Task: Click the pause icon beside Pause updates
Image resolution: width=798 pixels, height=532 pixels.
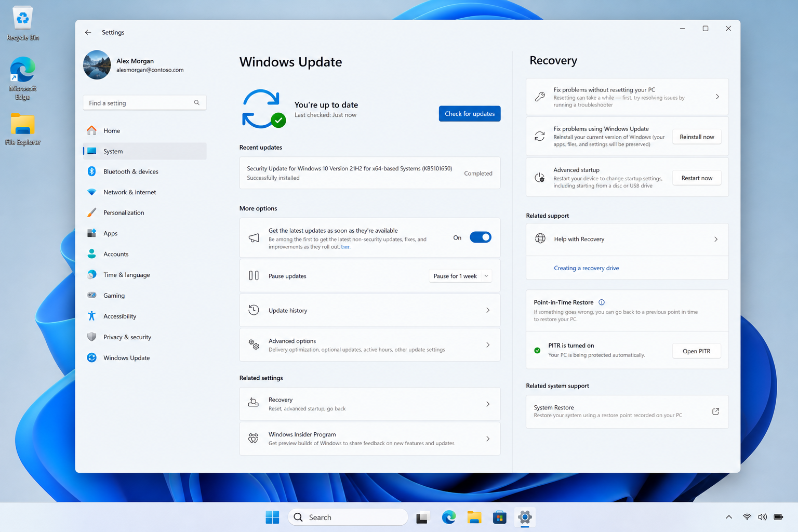Action: (254, 276)
